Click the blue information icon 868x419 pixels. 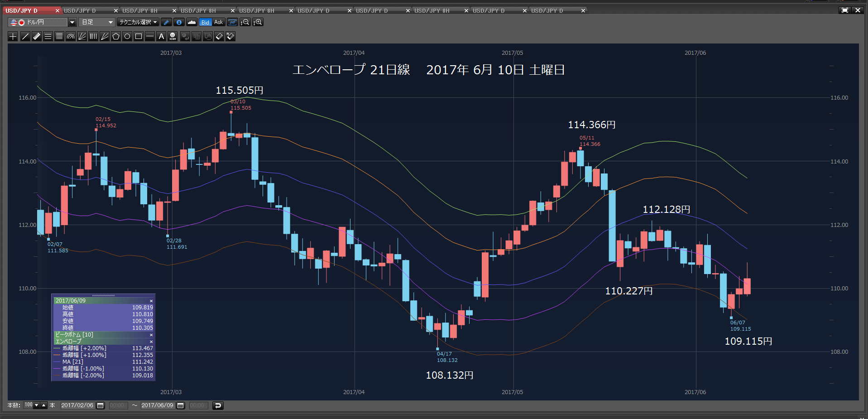[x=179, y=22]
